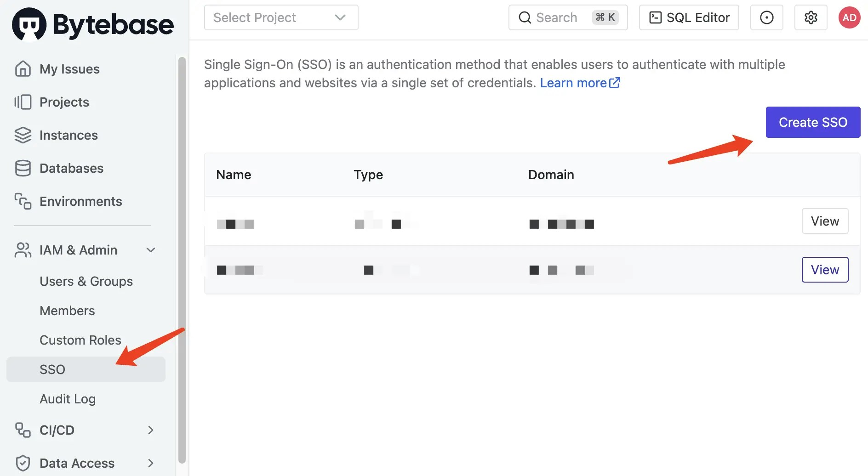Open the Select Project dropdown

tap(280, 17)
